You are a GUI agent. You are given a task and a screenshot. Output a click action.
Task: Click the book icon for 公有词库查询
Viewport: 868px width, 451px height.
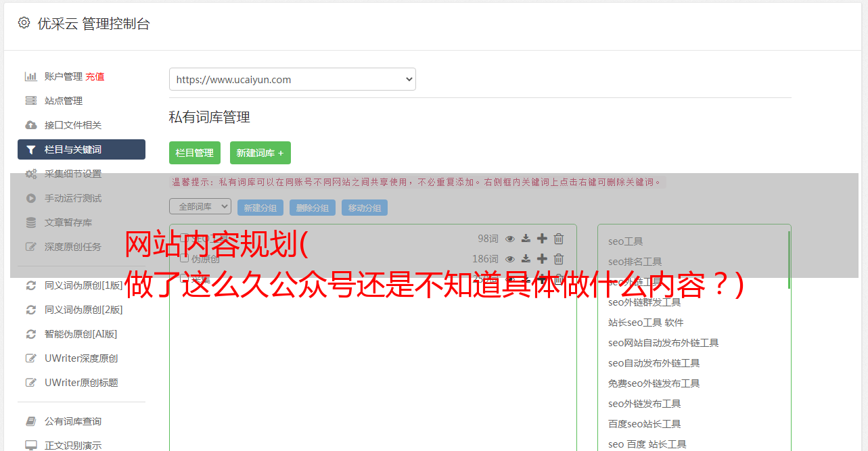(31, 421)
